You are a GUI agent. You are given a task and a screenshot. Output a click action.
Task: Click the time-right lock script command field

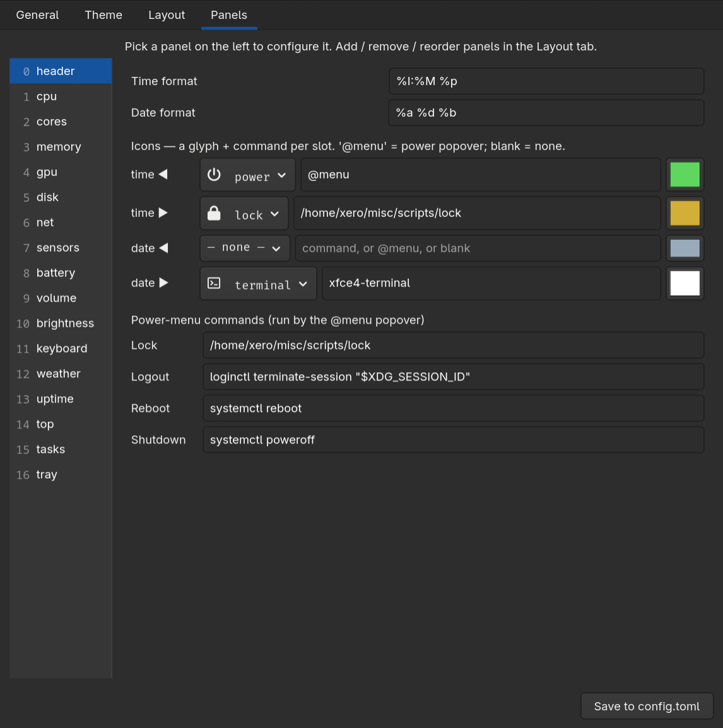(x=477, y=213)
